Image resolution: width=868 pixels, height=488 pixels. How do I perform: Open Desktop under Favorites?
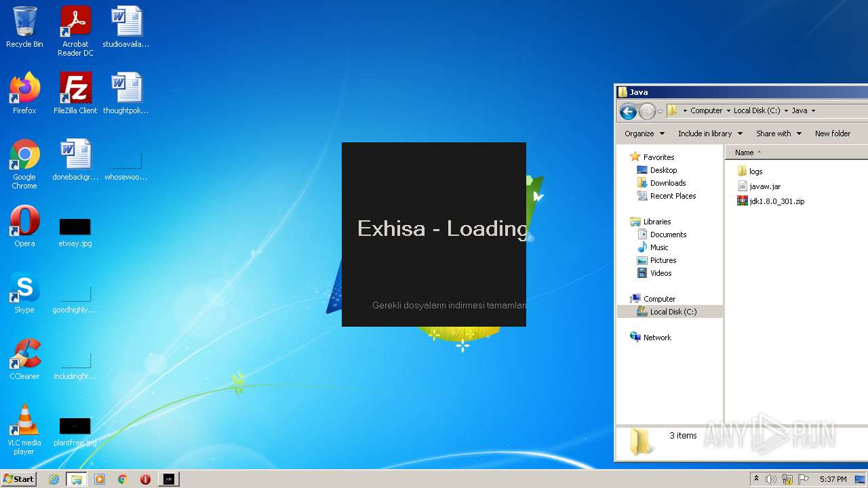tap(656, 170)
